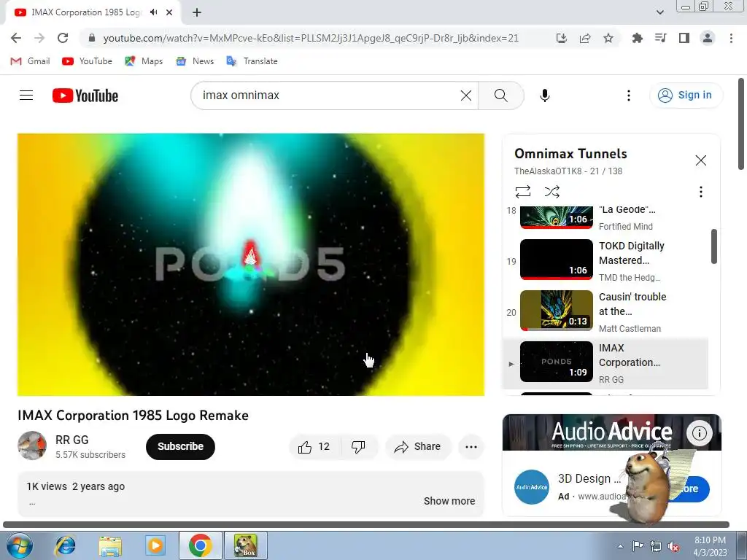Launch Internet Explorer from the taskbar
Viewport: 747px width, 560px height.
pos(65,545)
